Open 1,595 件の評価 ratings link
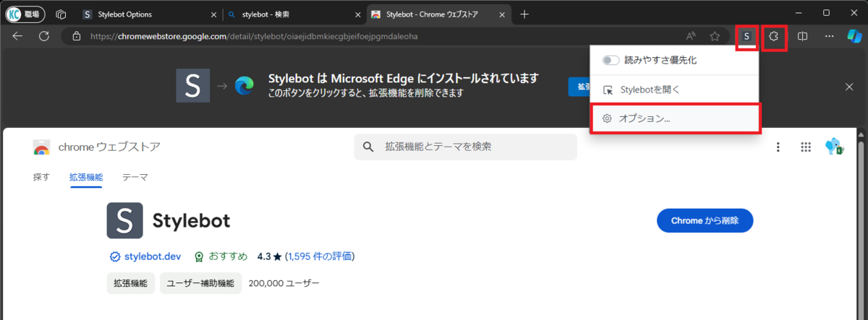 pos(320,256)
